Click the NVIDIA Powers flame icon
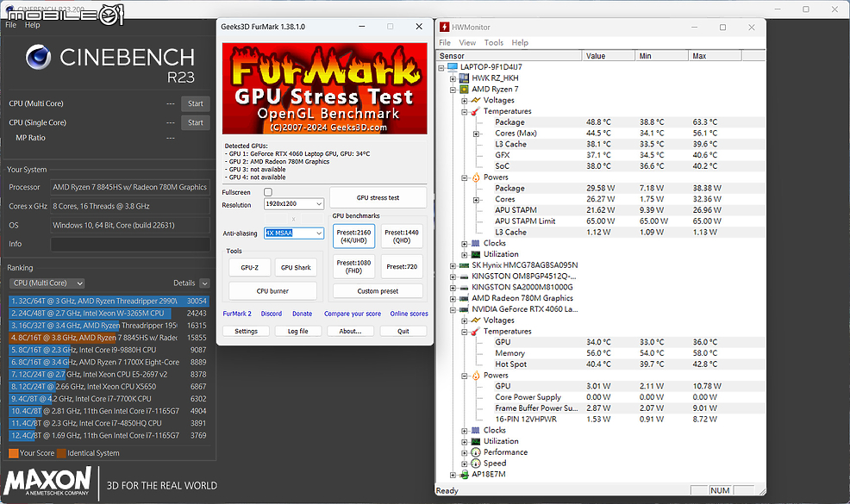 coord(476,375)
